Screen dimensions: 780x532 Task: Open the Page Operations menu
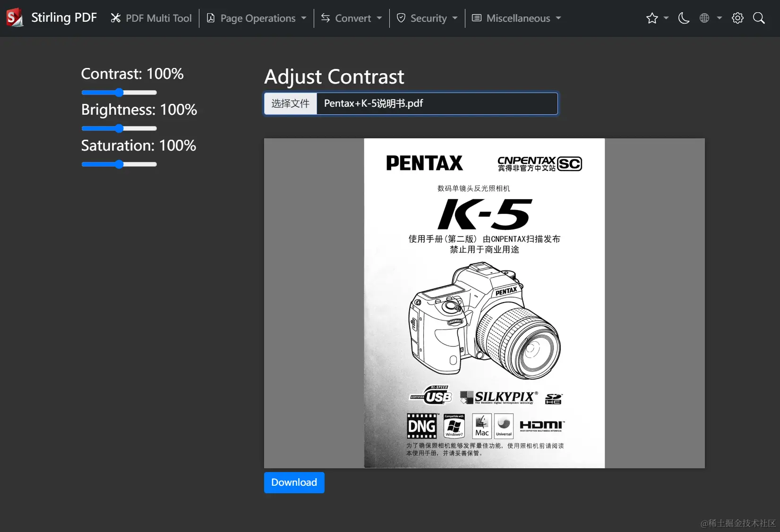click(x=257, y=18)
